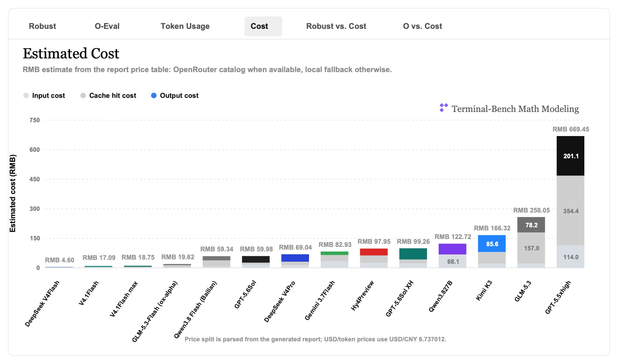Click the RMB 4.60 total label
618x364 pixels.
coord(60,260)
